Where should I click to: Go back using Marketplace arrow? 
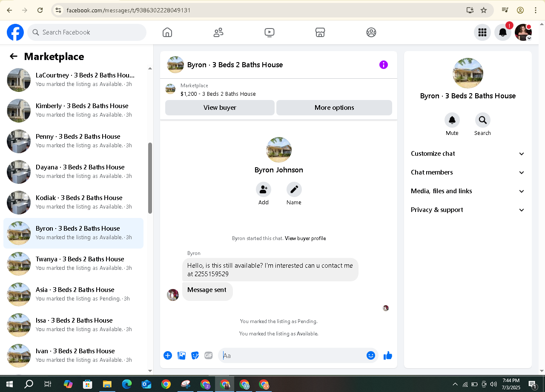14,56
